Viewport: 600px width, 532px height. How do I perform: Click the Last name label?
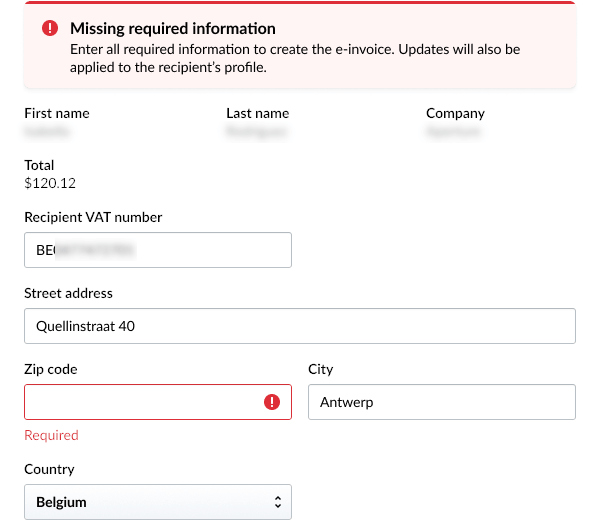tap(257, 113)
